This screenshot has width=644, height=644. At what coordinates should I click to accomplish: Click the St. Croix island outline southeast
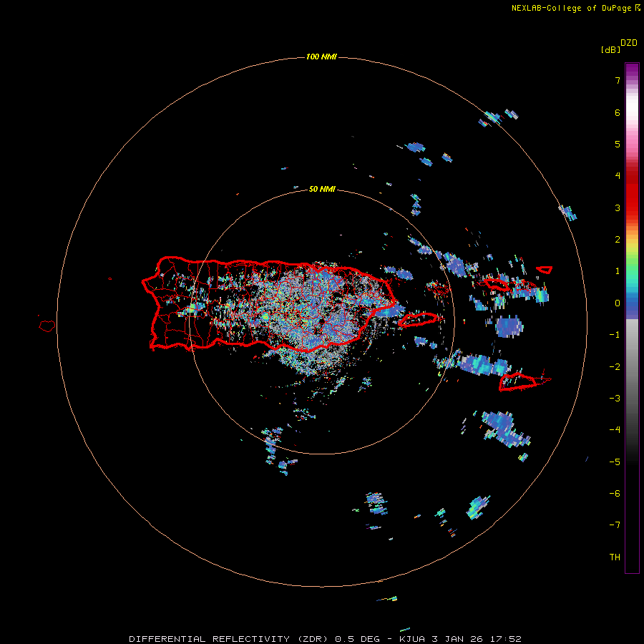[x=518, y=382]
